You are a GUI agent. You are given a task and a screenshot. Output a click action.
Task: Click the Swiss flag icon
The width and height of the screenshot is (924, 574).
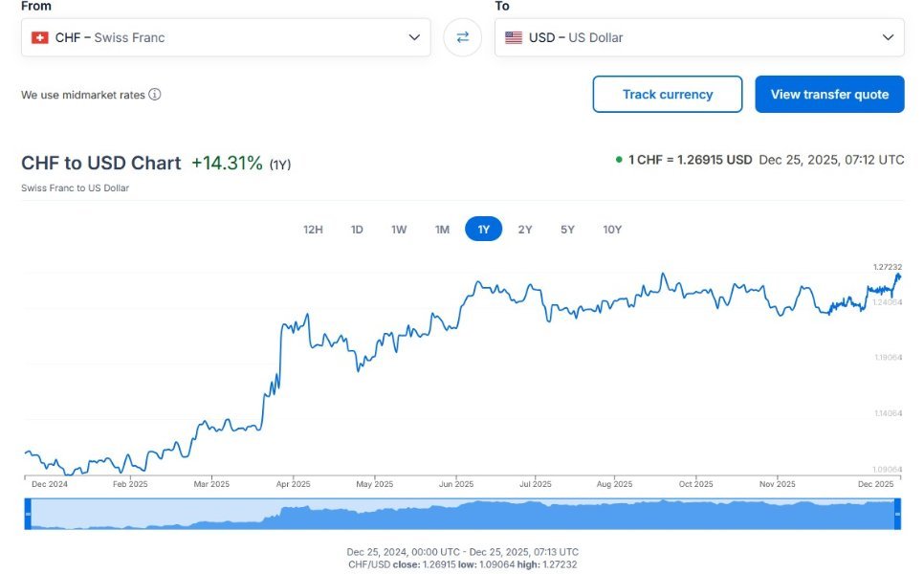[40, 37]
